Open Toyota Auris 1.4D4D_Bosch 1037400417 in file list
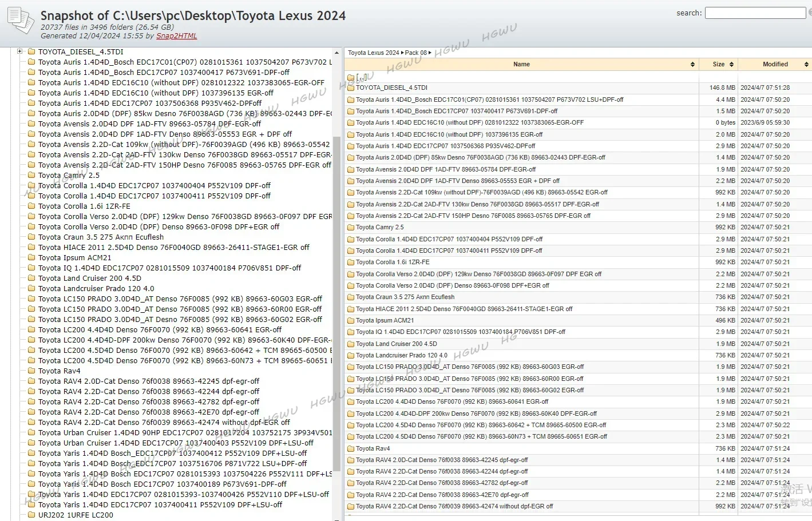Screen dimensions: 812x521 [x=457, y=112]
